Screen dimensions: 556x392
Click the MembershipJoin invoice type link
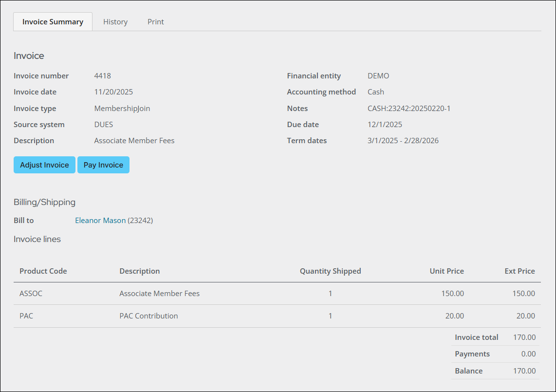point(122,108)
